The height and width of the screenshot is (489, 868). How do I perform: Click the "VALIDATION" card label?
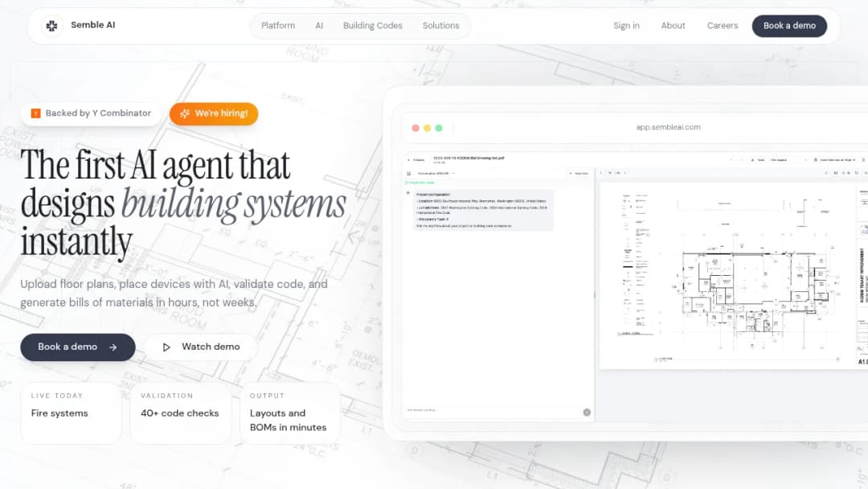coord(166,396)
